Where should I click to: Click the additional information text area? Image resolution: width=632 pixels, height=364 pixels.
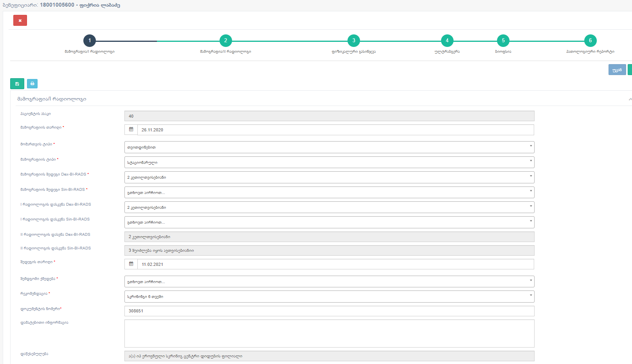point(329,334)
